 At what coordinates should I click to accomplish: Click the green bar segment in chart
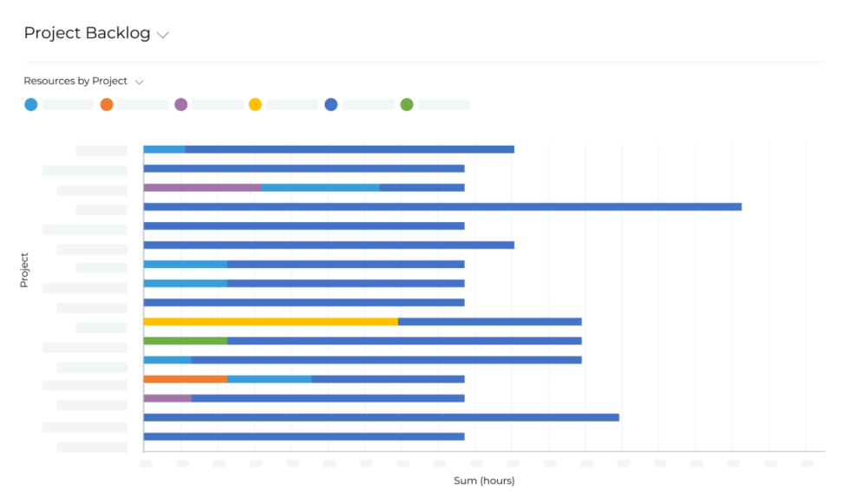tap(185, 341)
